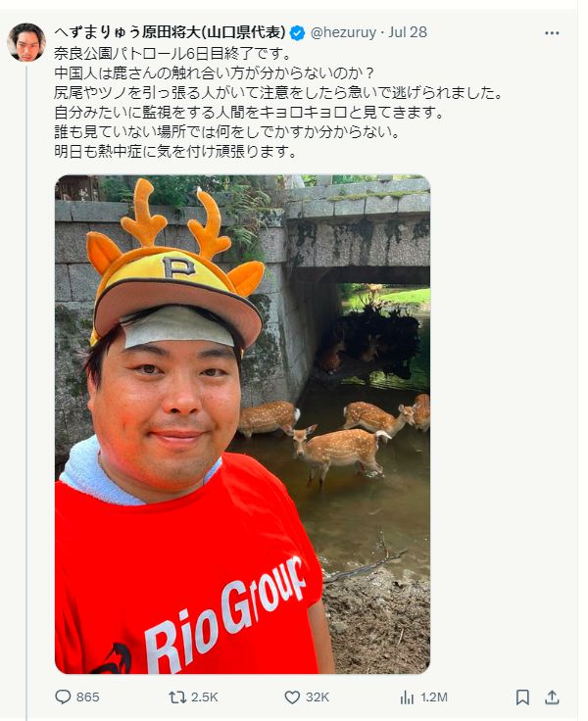588x721 pixels.
Task: Open the attached deer selfie photo
Action: [242, 424]
